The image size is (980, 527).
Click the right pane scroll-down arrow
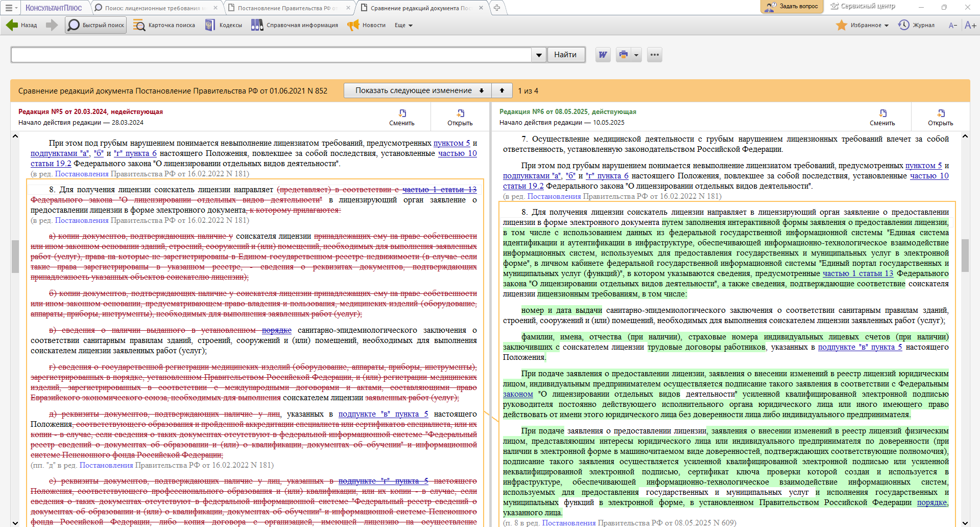(965, 522)
